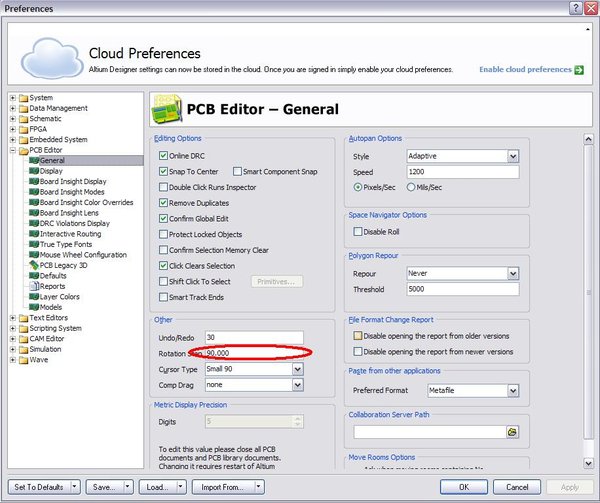
Task: Collapse the PCB Editor tree node
Action: pos(13,150)
